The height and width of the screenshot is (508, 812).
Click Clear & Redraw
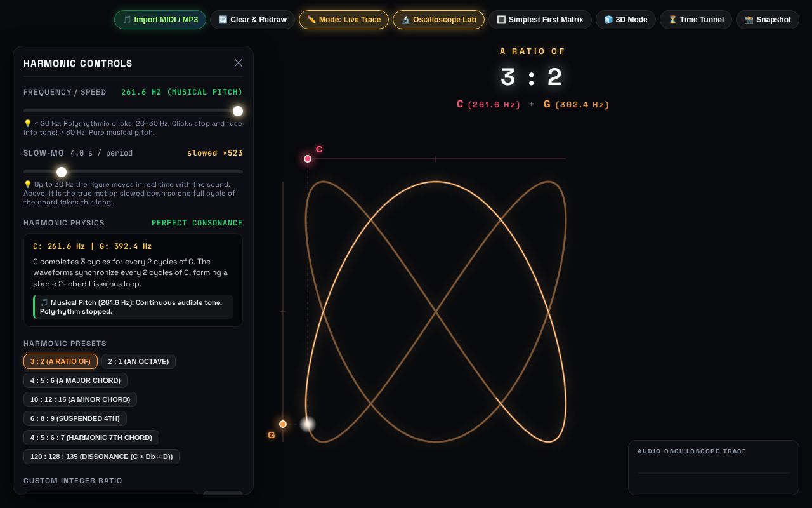point(252,20)
